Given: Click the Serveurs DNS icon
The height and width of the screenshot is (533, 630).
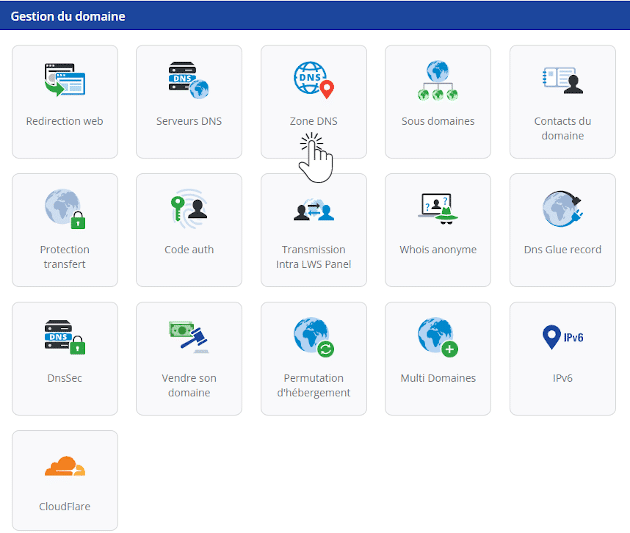Looking at the screenshot, I should [x=189, y=80].
